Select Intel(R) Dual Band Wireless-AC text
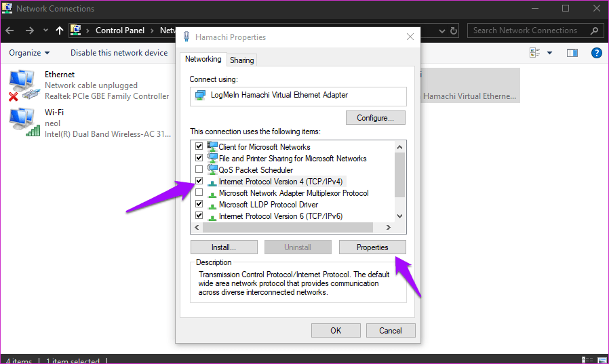This screenshot has width=609, height=364. coord(108,134)
